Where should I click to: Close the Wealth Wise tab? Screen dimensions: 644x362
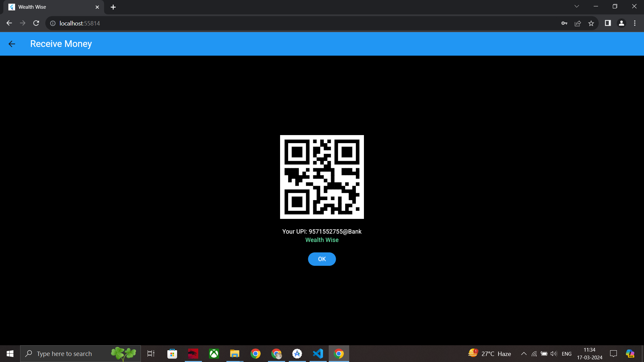pos(97,7)
